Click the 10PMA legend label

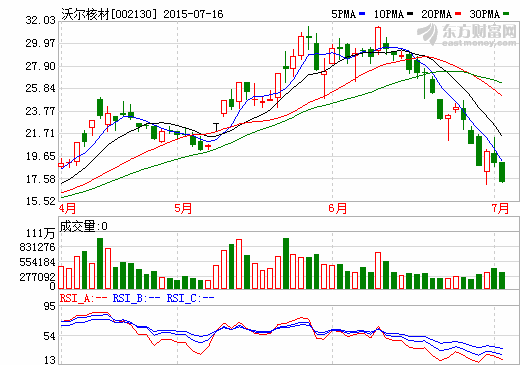(389, 14)
